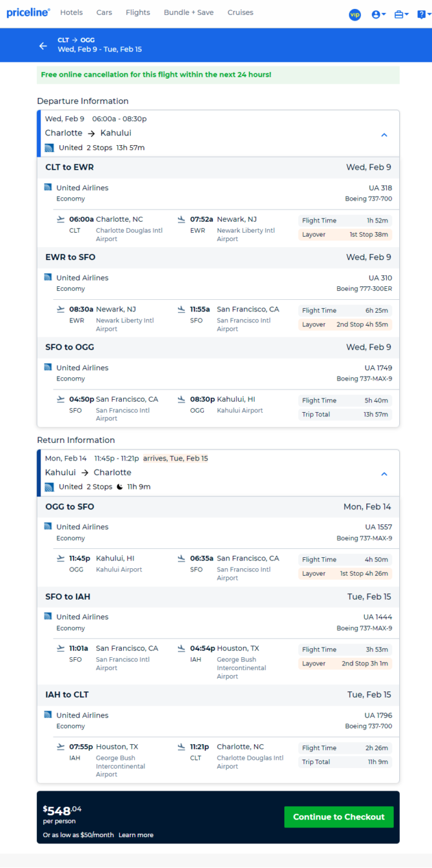Click the free online cancellation banner
432x868 pixels.
218,75
